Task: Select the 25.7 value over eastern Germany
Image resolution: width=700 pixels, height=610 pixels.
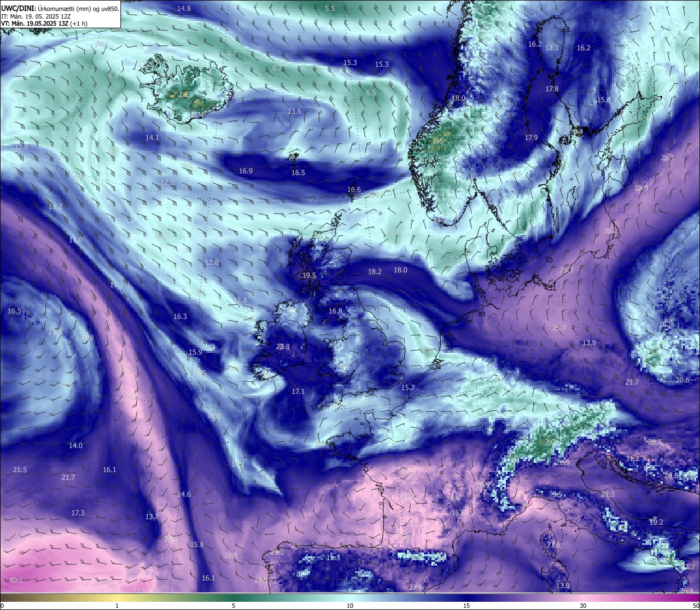Action: coord(559,328)
